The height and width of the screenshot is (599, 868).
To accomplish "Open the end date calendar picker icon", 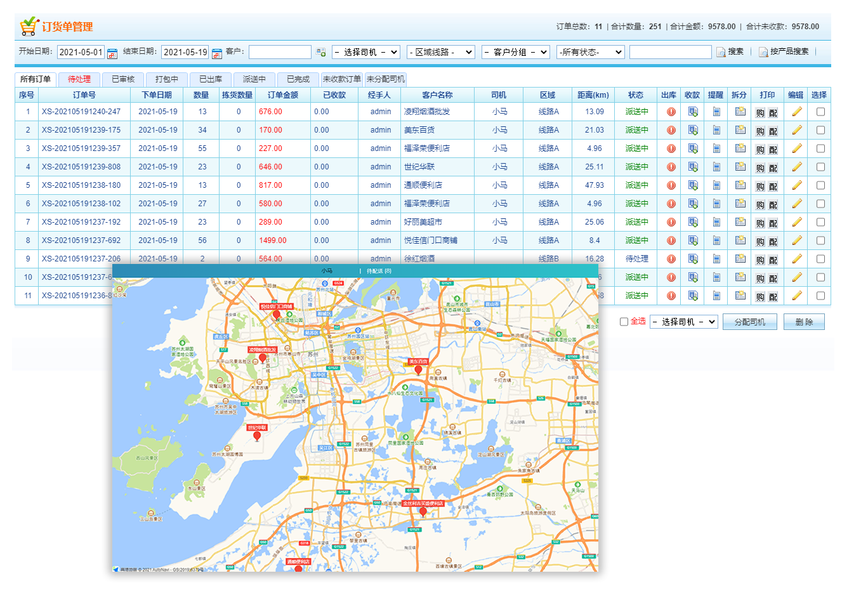I will tap(217, 53).
